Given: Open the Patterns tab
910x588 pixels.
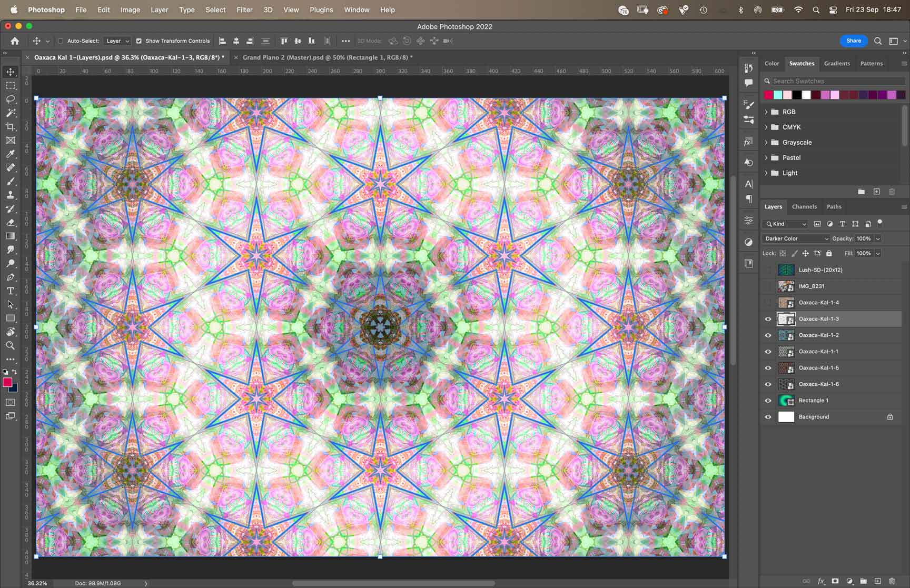Looking at the screenshot, I should tap(872, 63).
